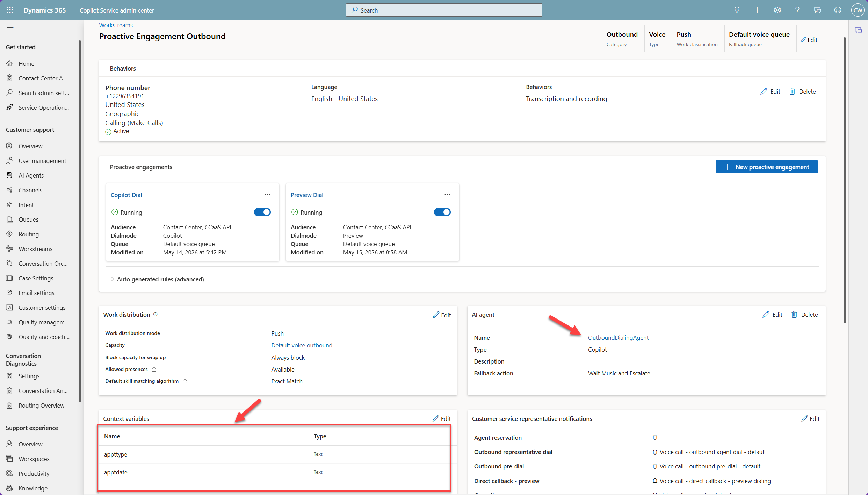
Task: Click the sidebar vertical scrollbar
Action: coord(80,221)
